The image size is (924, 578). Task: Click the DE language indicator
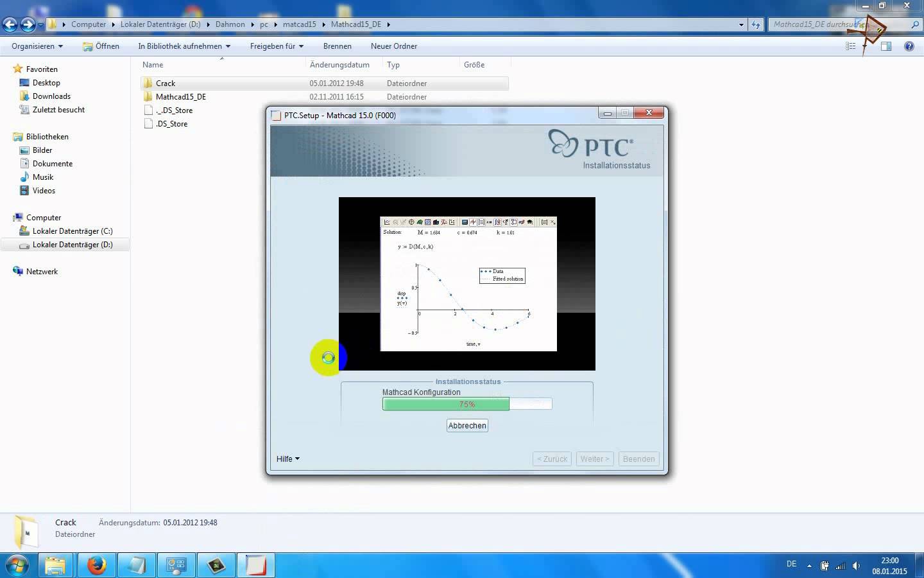tap(791, 564)
